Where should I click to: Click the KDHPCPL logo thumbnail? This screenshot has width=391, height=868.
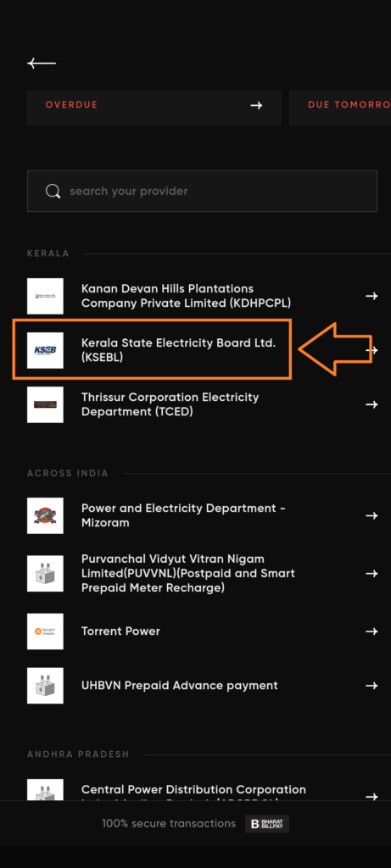45,296
